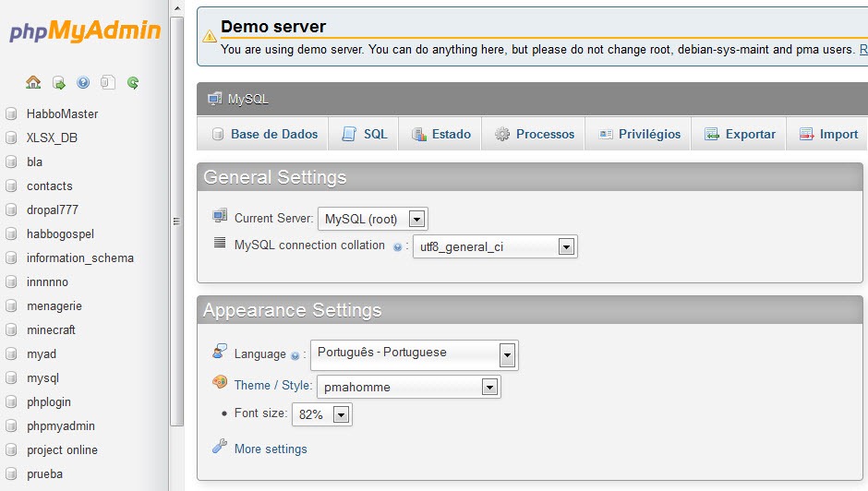Open the prueba database
868x491 pixels.
(x=45, y=474)
